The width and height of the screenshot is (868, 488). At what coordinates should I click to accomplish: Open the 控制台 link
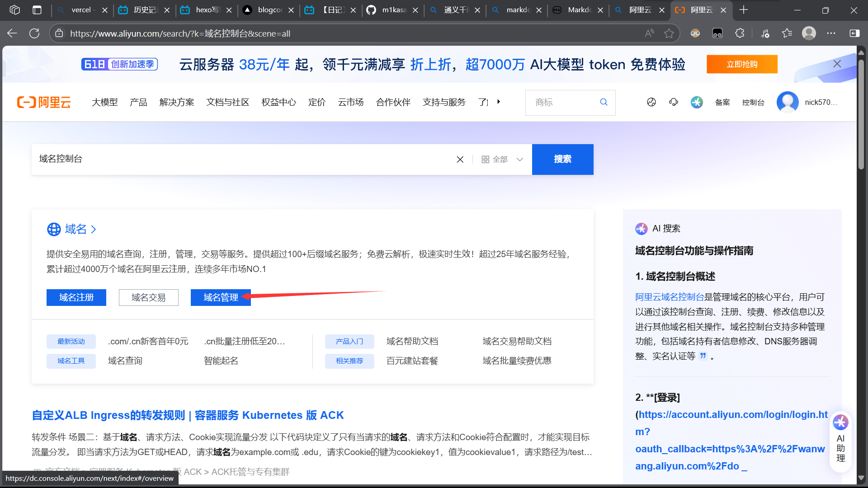coord(753,102)
